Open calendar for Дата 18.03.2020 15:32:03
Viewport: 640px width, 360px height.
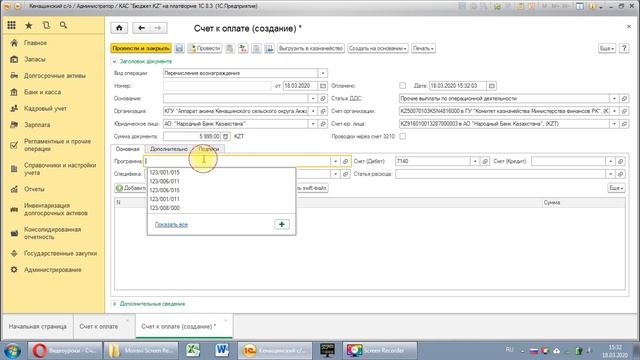(x=492, y=86)
